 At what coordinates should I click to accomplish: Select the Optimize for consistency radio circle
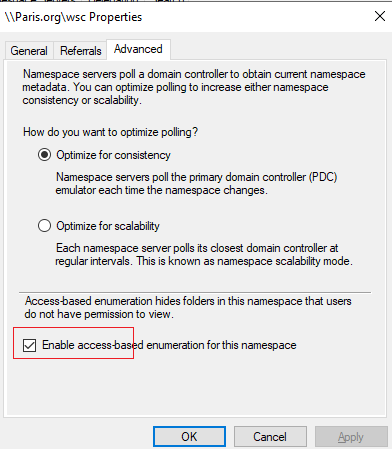44,155
